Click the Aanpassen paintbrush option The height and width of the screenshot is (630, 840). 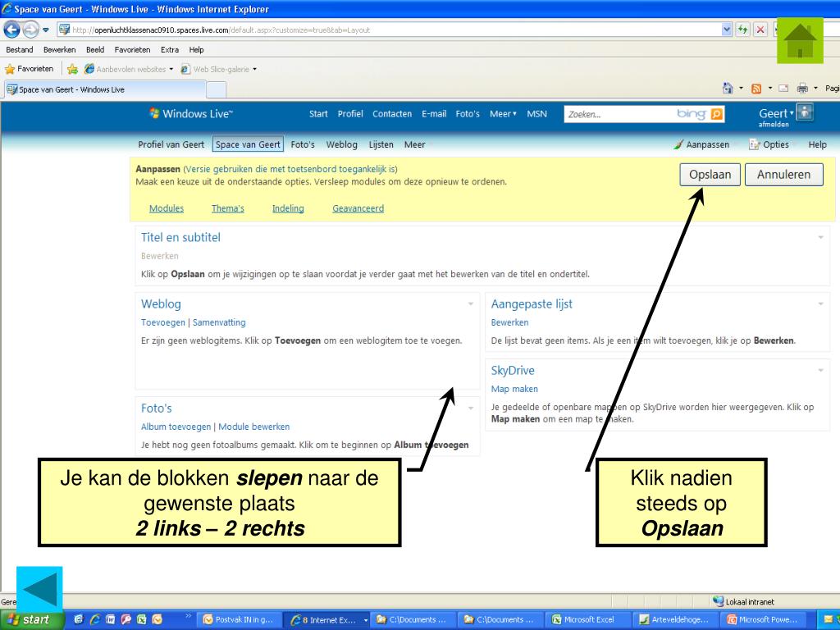[702, 144]
